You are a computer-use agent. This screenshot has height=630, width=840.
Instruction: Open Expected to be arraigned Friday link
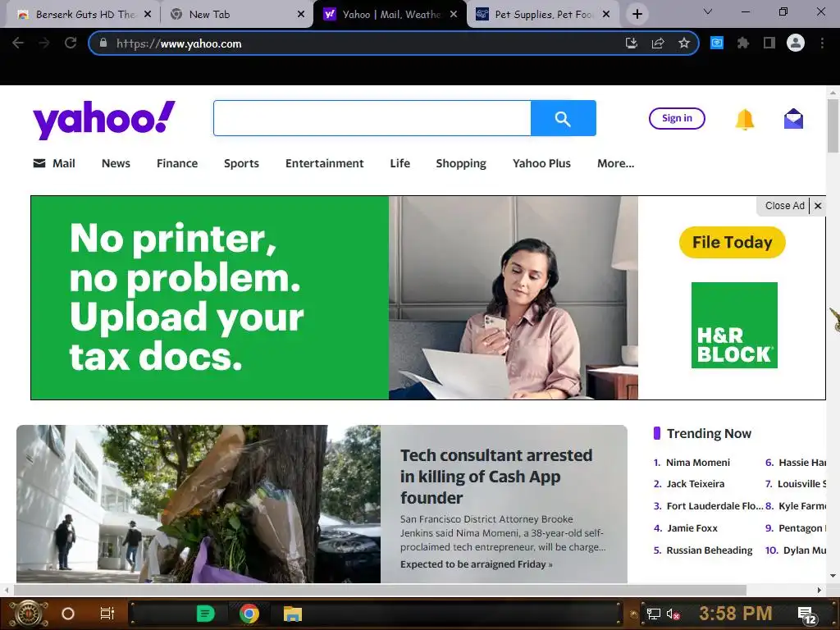point(477,564)
